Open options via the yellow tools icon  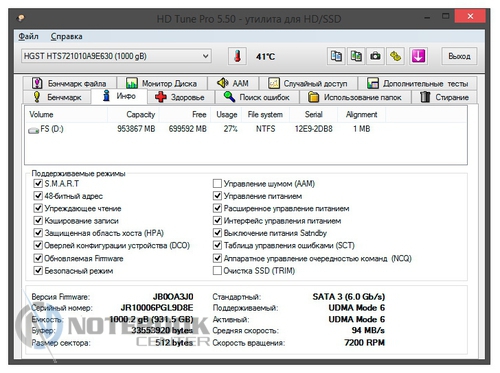395,56
